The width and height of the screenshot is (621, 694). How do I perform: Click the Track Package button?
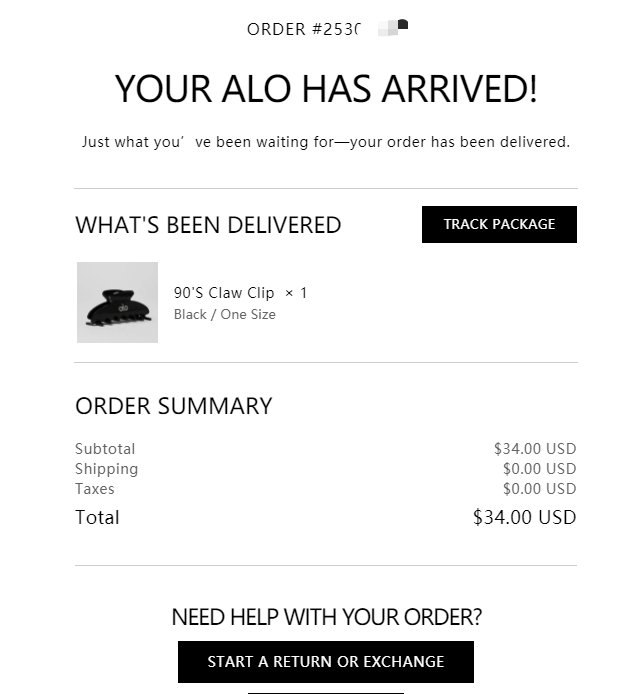tap(499, 225)
